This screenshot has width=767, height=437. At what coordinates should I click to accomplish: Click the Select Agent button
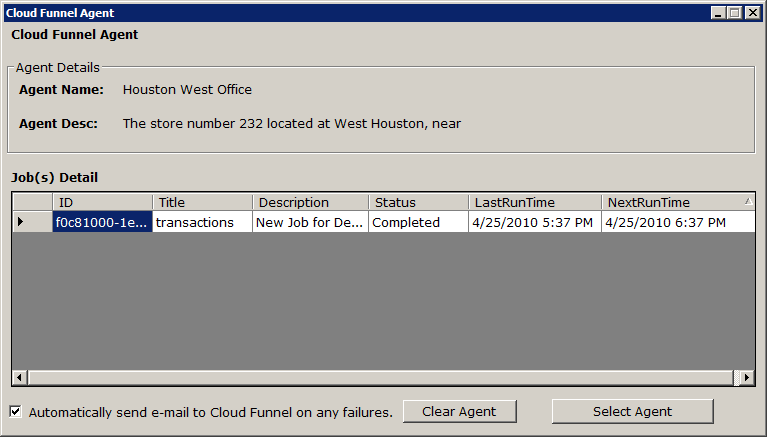(632, 412)
